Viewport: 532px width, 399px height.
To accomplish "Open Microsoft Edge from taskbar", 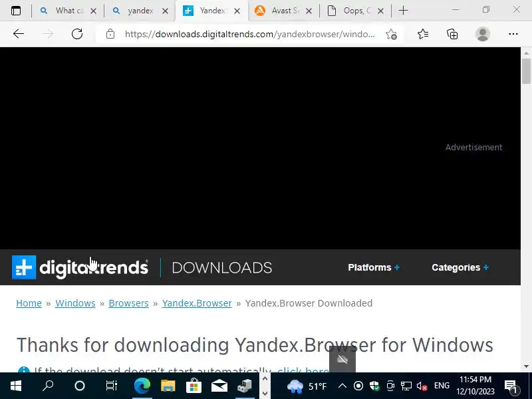I will [142, 386].
